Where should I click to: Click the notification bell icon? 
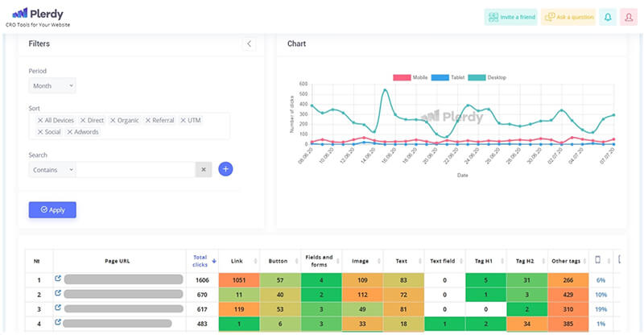(x=608, y=17)
